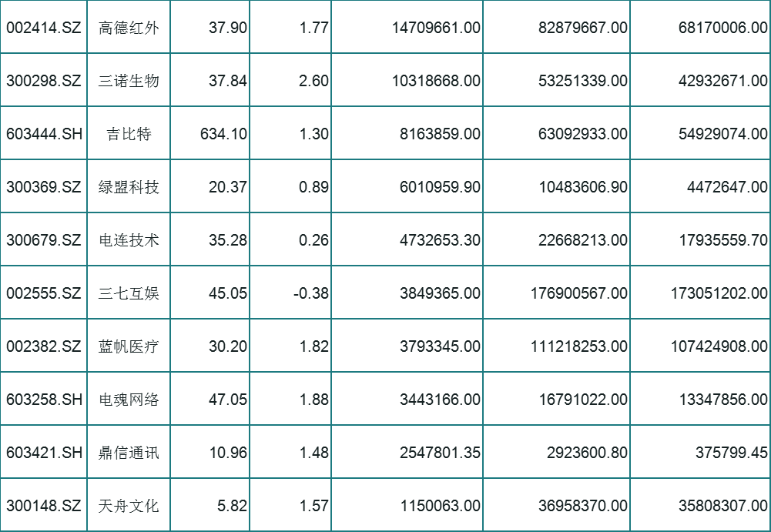Click value 176900567.00 cell

click(x=557, y=292)
